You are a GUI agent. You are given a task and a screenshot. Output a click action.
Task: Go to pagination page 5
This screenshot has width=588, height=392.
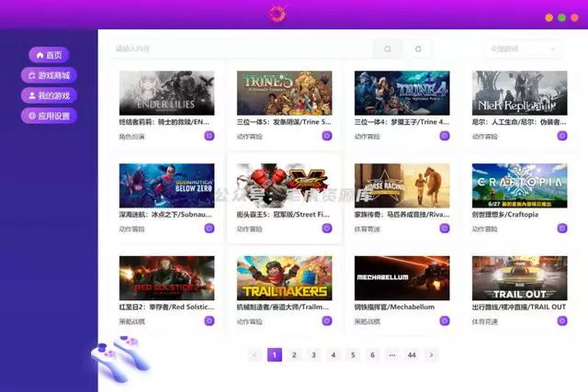coord(353,355)
